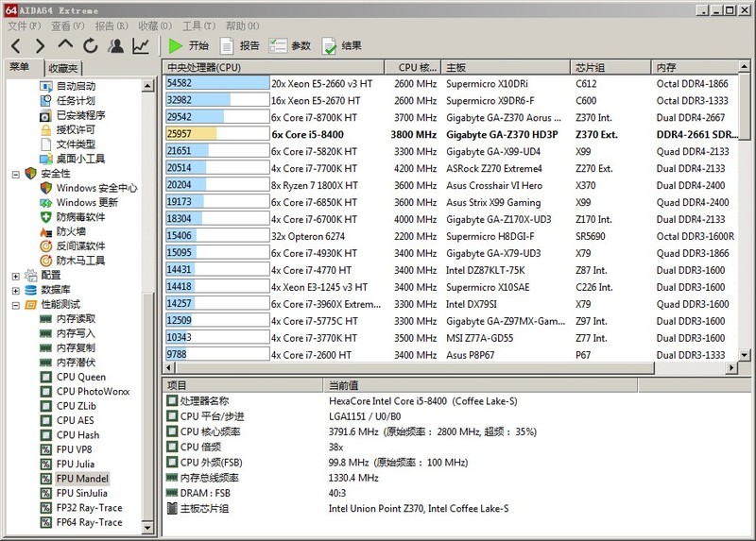This screenshot has height=541, width=756.
Task: Open the 收藏(O) menu
Action: tap(155, 26)
